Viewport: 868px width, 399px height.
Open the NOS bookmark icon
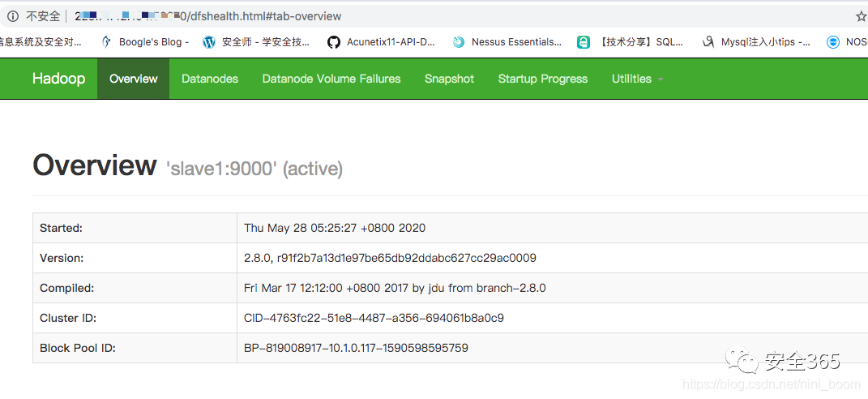(x=832, y=42)
